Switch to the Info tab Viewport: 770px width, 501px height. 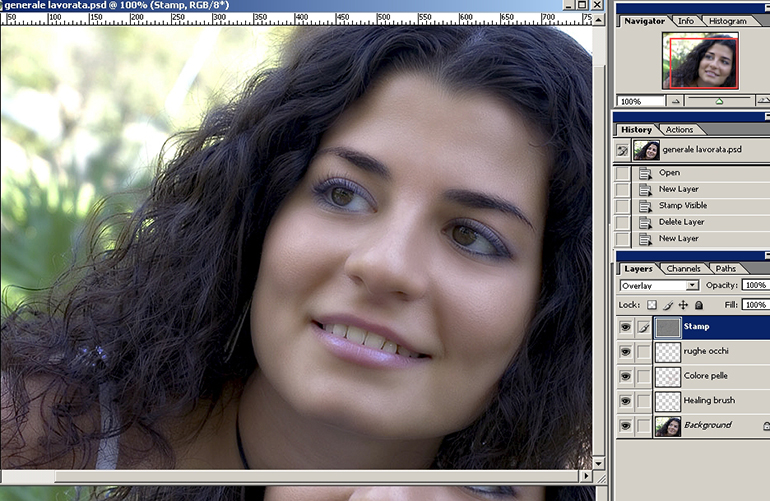coord(686,21)
